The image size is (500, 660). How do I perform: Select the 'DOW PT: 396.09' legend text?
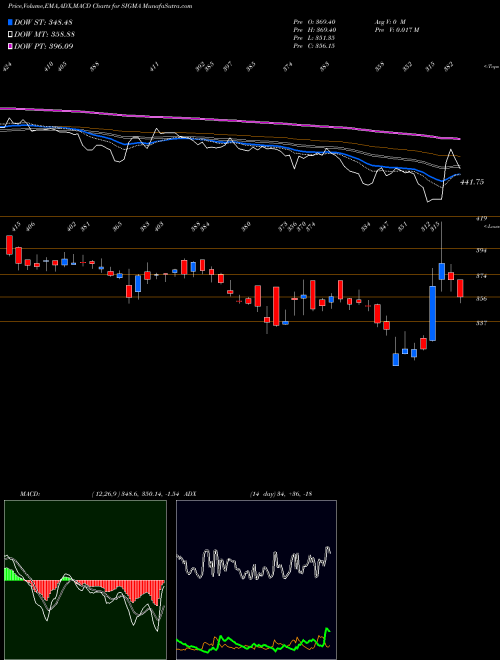tap(44, 46)
